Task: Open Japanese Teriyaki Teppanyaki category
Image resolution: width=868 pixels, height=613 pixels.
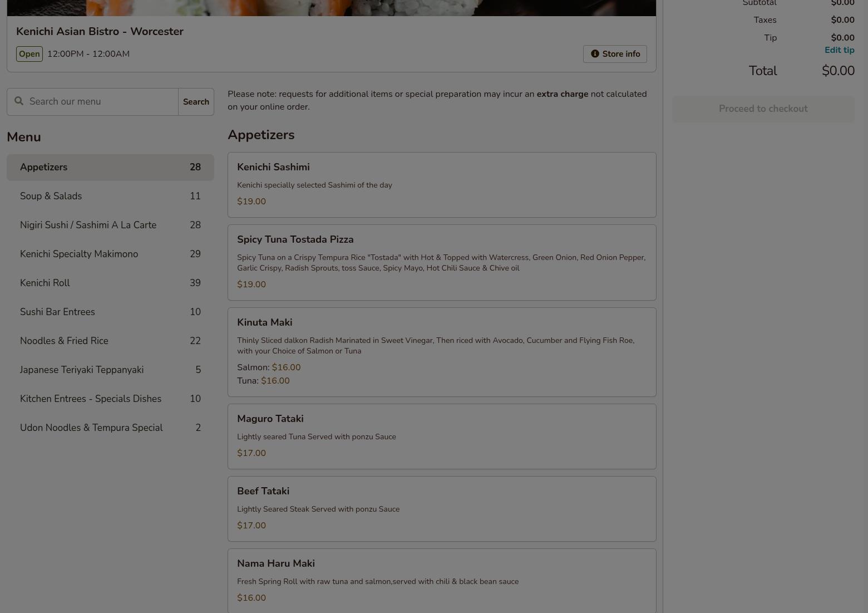Action: pos(110,370)
